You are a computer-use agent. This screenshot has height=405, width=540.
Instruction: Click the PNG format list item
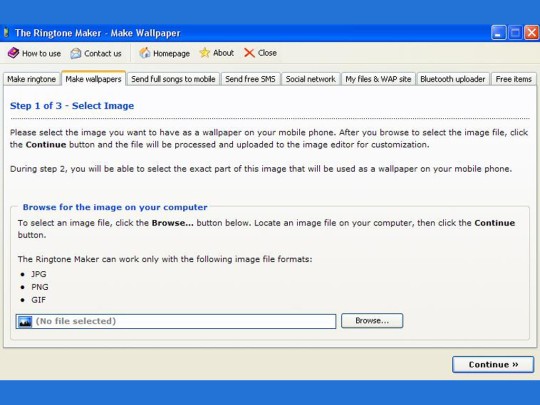click(x=40, y=287)
